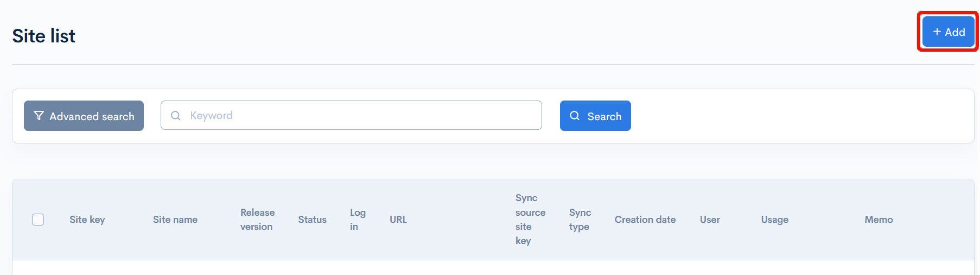Click the funnel filter icon

point(39,116)
